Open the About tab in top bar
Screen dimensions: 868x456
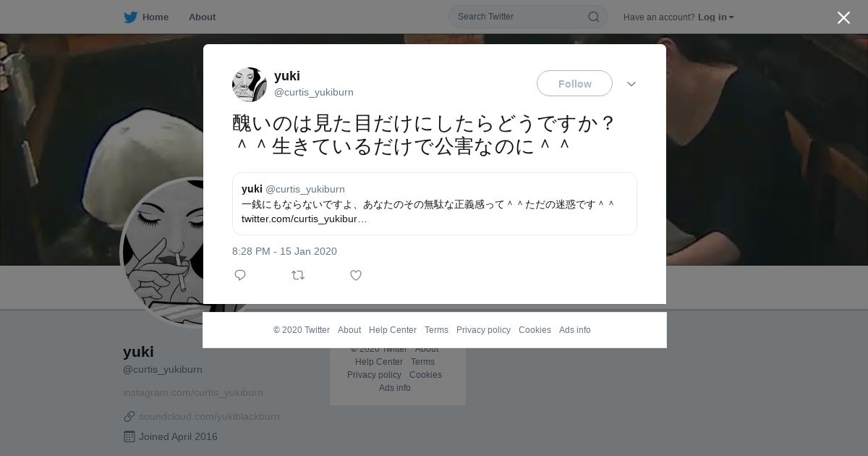[x=202, y=17]
